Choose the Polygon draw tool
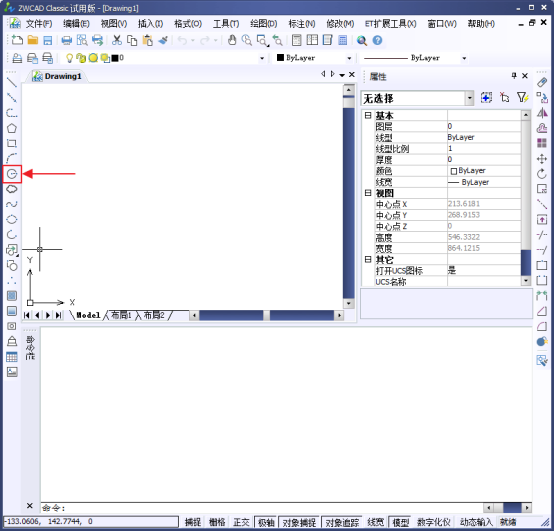Viewport: 554px width, 531px height. tap(12, 128)
